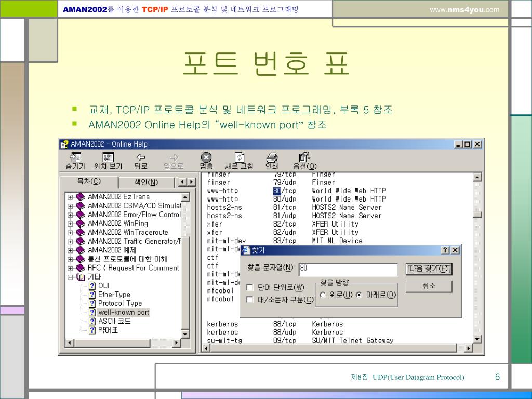Click the contents tree scroll up arrow
This screenshot has height=399, width=532.
click(185, 197)
